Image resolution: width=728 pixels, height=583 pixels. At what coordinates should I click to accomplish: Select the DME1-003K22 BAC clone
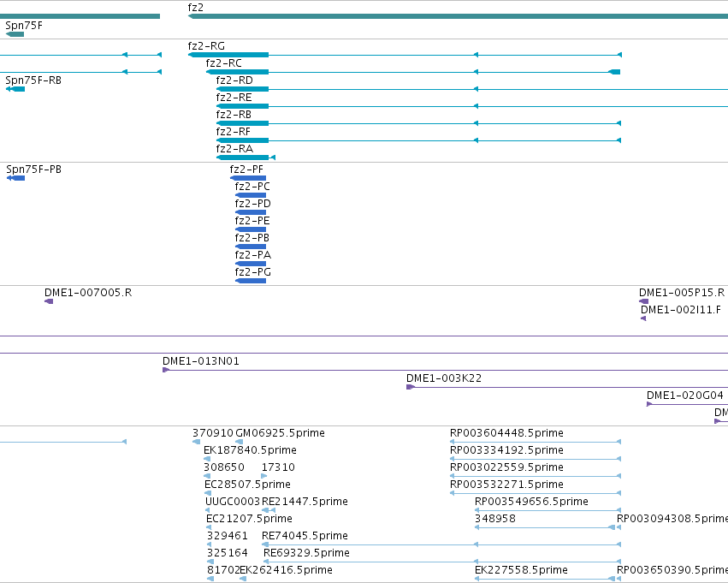pyautogui.click(x=567, y=388)
